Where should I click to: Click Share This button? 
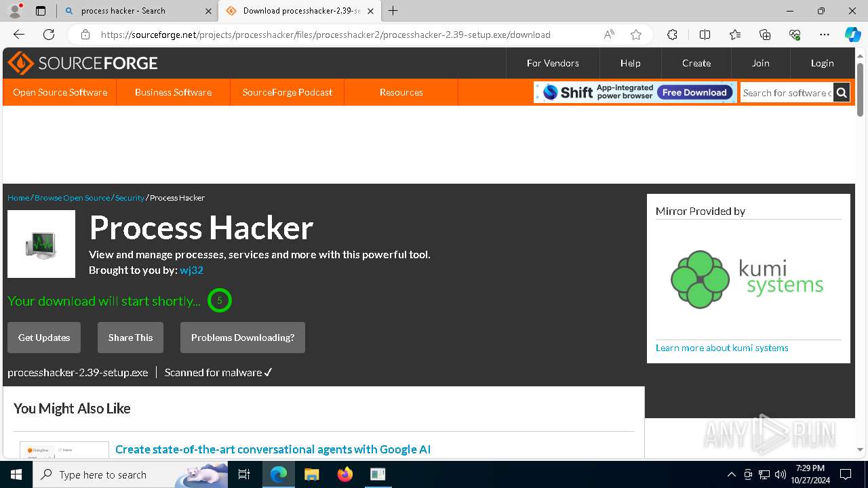coord(130,338)
